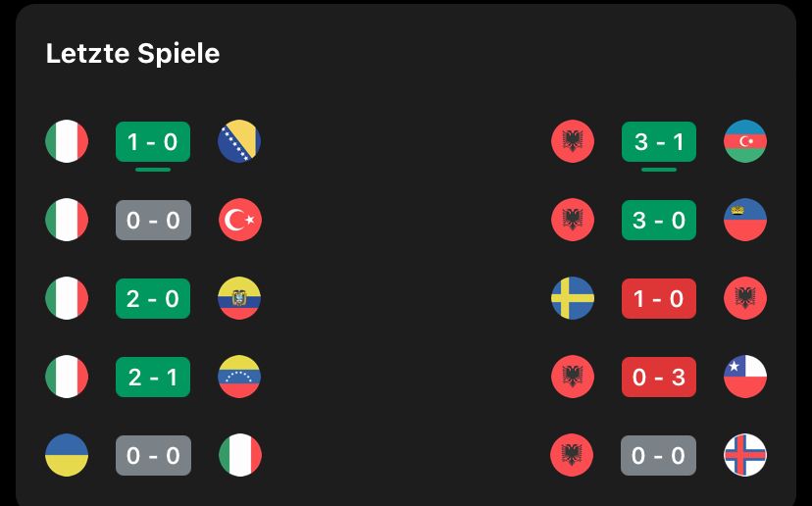Click the Letzte Spiele heading
Image resolution: width=812 pixels, height=506 pixels.
tap(132, 53)
